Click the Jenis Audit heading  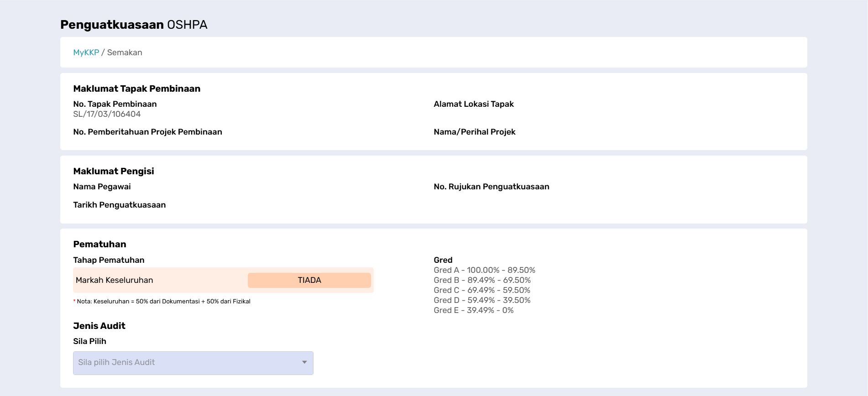pos(99,326)
